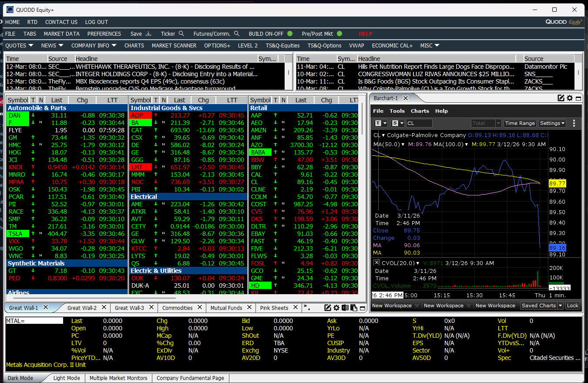
Task: Close the Barchart-1 tab
Action: point(406,98)
